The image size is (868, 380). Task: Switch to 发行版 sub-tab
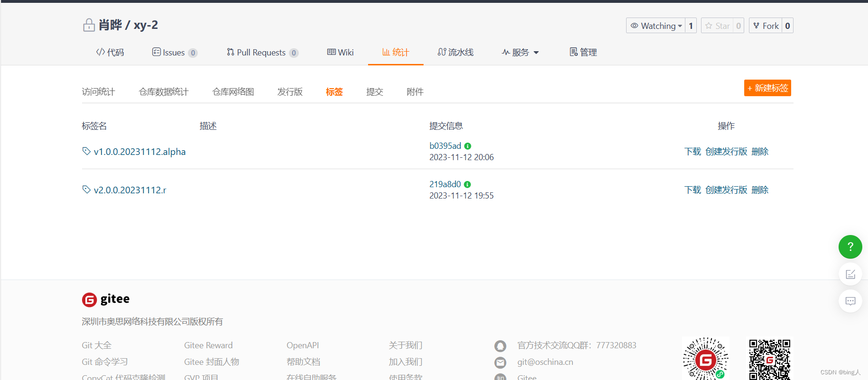coord(290,91)
